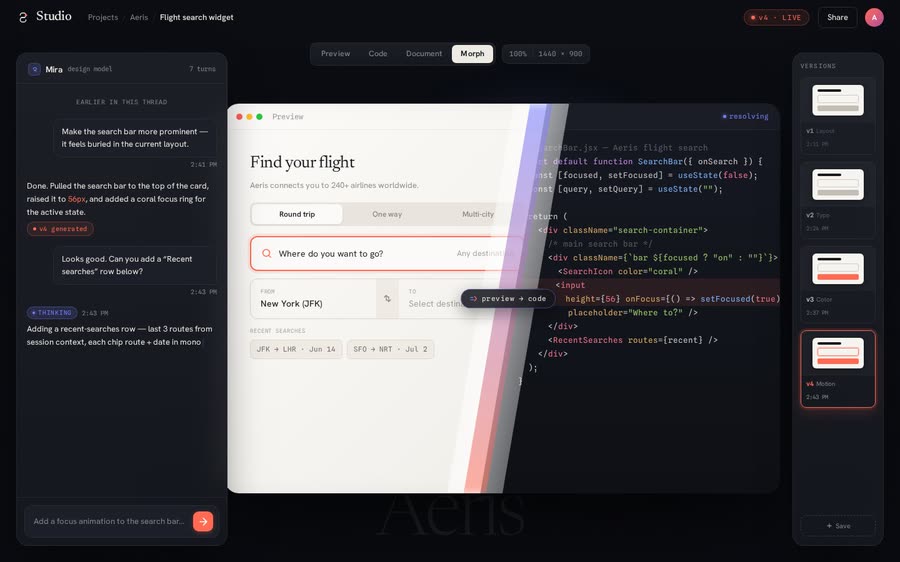Select the Round trip option
The width and height of the screenshot is (900, 562).
(297, 214)
